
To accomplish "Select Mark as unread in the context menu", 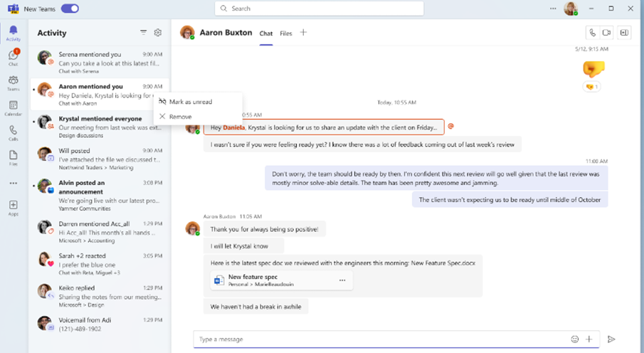I will [198, 102].
